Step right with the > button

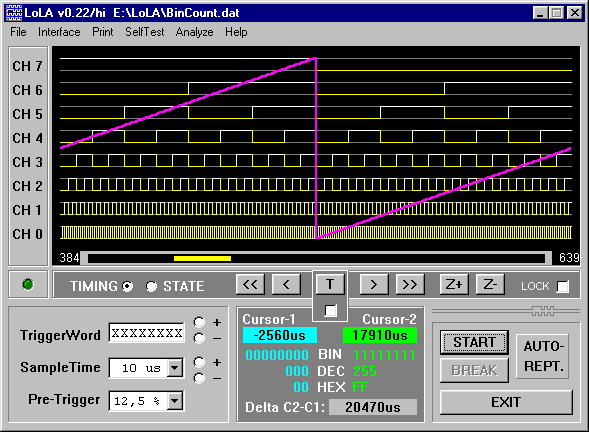(373, 285)
